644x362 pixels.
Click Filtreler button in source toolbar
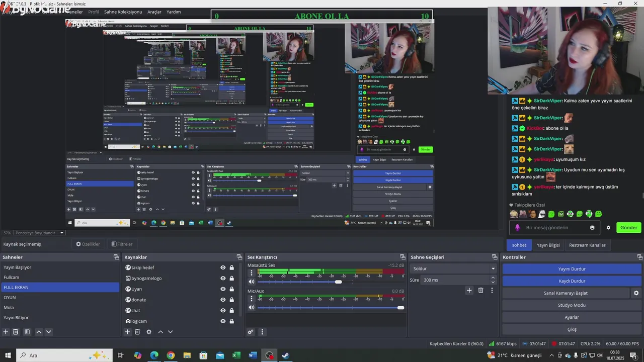click(x=122, y=244)
